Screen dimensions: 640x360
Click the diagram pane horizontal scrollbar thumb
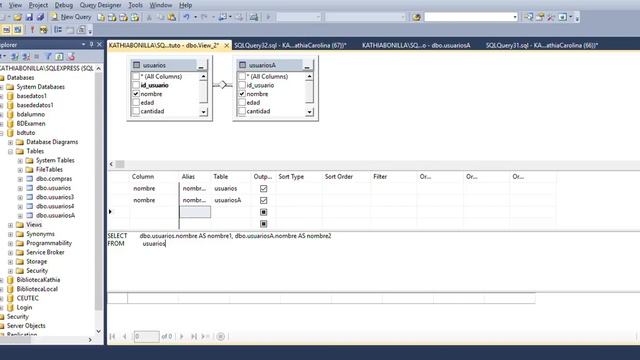[120, 164]
